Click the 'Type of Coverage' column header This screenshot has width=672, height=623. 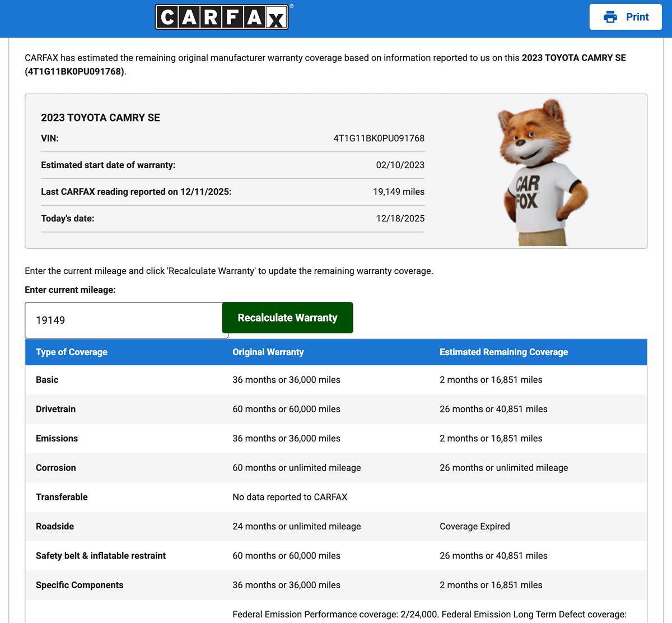[72, 352]
